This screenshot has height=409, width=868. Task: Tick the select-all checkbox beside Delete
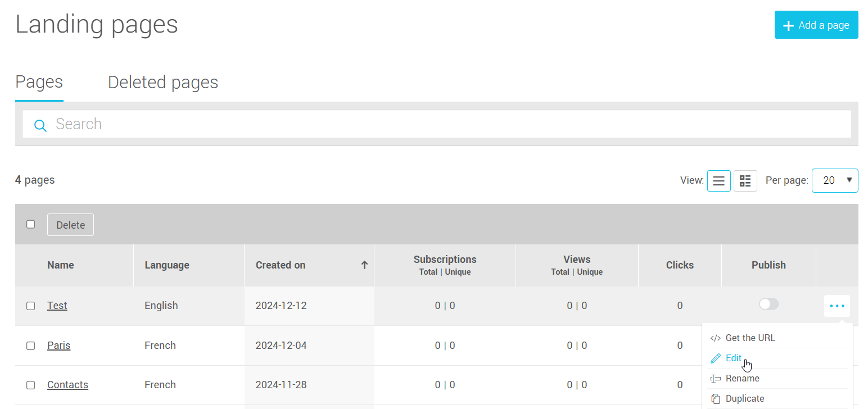(31, 224)
